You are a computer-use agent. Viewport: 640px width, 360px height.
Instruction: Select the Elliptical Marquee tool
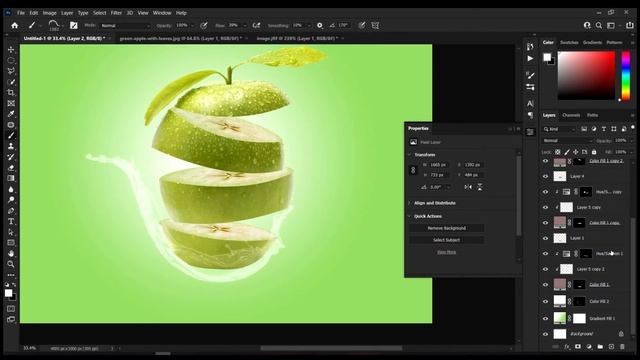click(11, 60)
